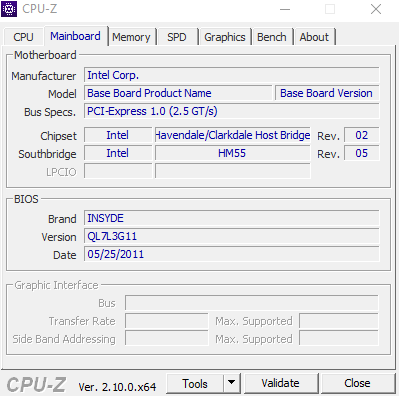Image resolution: width=399 pixels, height=396 pixels.
Task: Click the BIOS Version 'QL7L3G11' field
Action: (232, 236)
